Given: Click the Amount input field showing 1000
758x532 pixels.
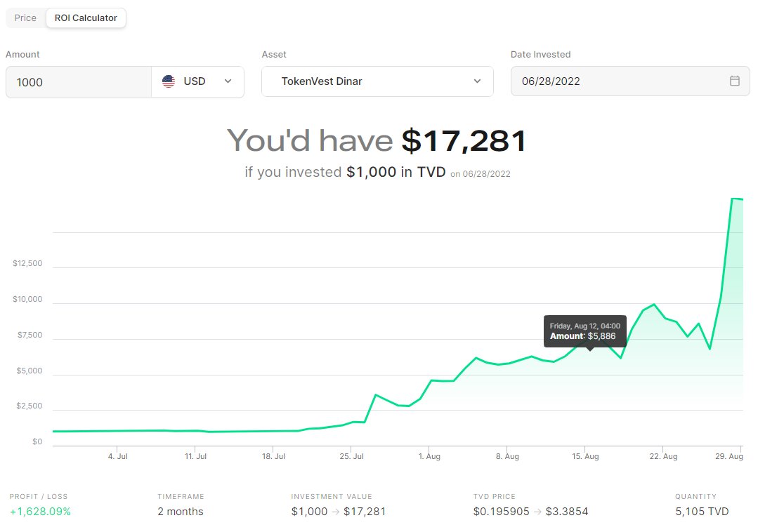Looking at the screenshot, I should (78, 82).
